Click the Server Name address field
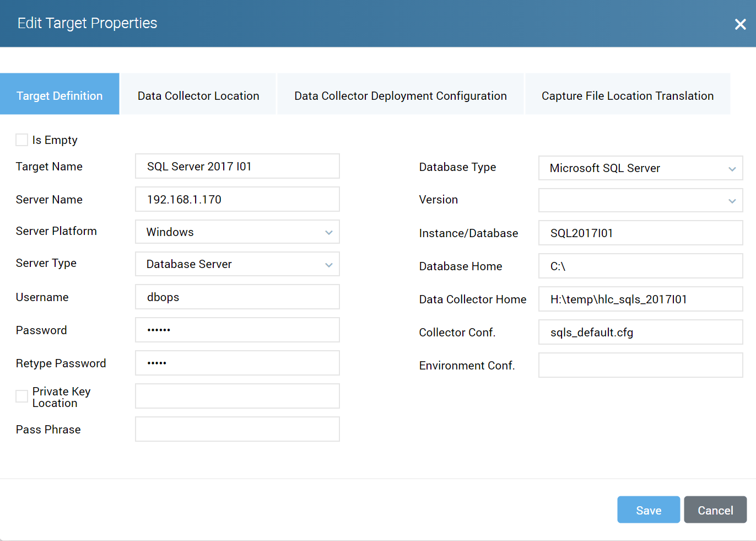 click(237, 199)
